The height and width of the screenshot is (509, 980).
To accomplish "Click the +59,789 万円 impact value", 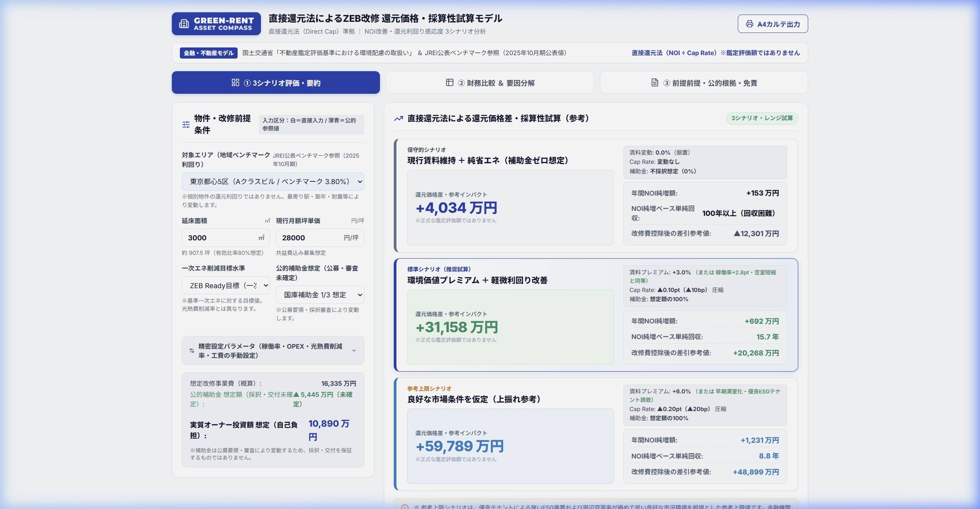I will [460, 446].
